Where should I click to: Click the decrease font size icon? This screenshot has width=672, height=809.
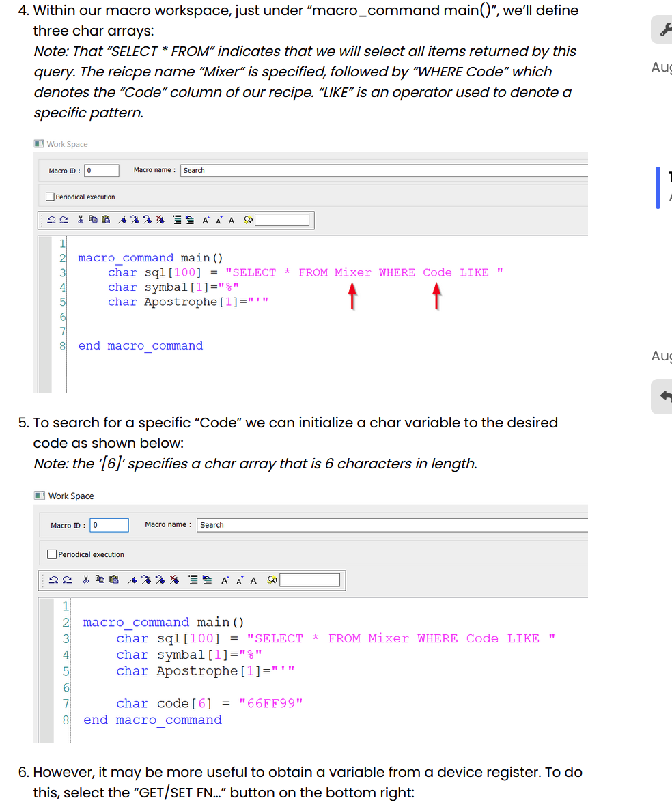[x=219, y=219]
